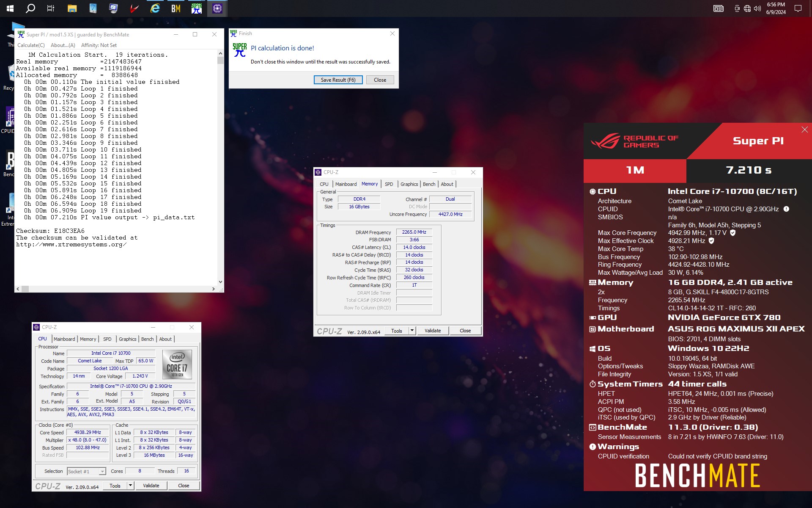Image resolution: width=812 pixels, height=508 pixels.
Task: Open taskbar Search magnifier
Action: click(30, 8)
